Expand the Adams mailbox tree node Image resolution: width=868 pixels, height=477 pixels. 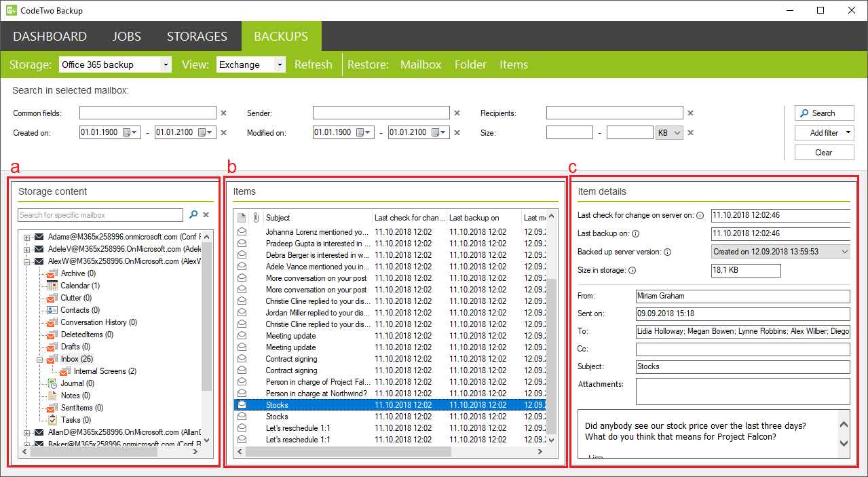27,237
